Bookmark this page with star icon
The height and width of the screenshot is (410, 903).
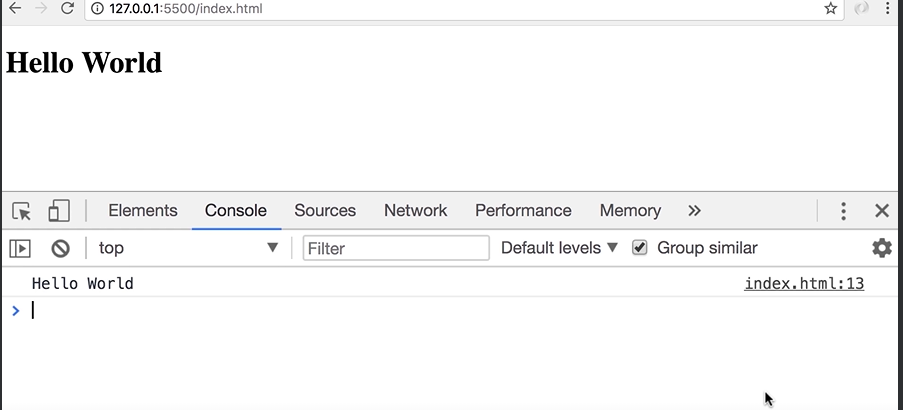[830, 8]
